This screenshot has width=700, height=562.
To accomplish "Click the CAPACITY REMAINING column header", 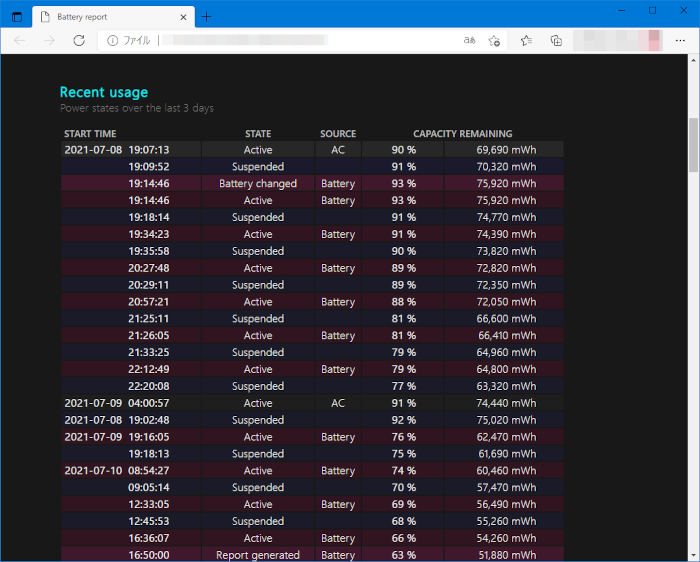I will tap(462, 133).
